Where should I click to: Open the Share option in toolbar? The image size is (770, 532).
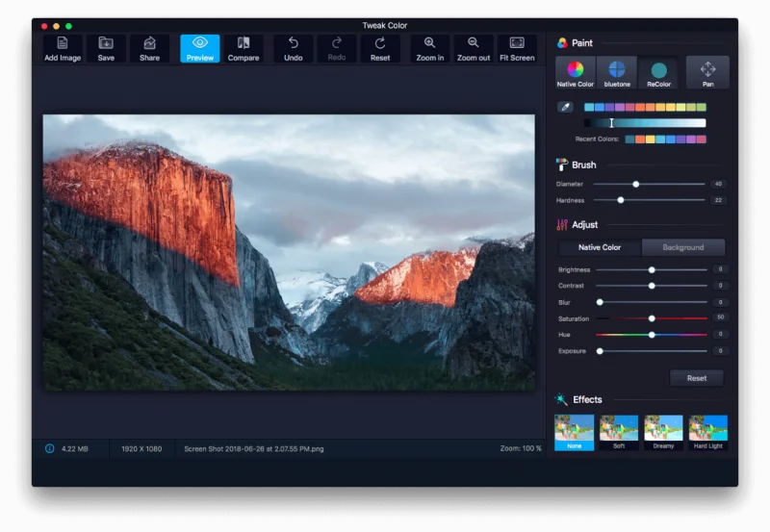(x=149, y=49)
